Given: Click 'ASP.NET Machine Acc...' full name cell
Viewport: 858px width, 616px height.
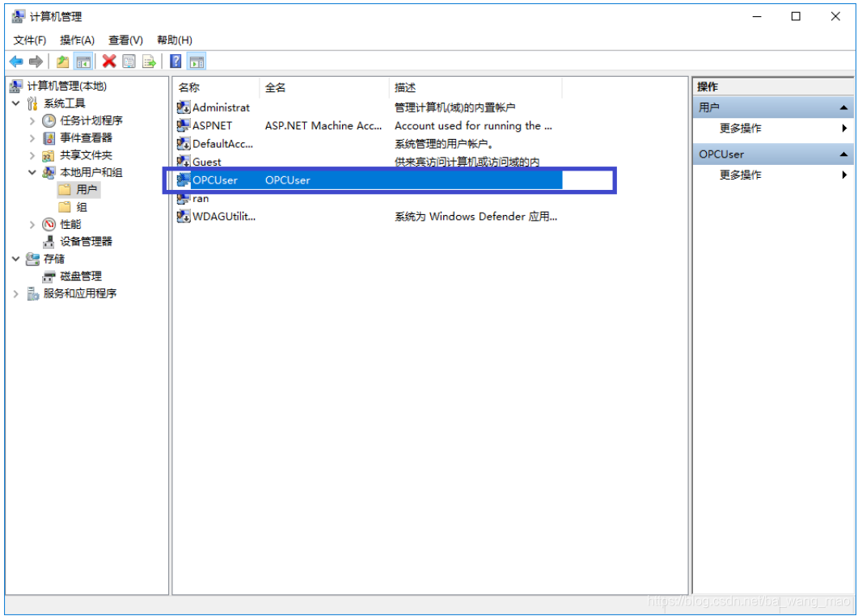Looking at the screenshot, I should (323, 126).
